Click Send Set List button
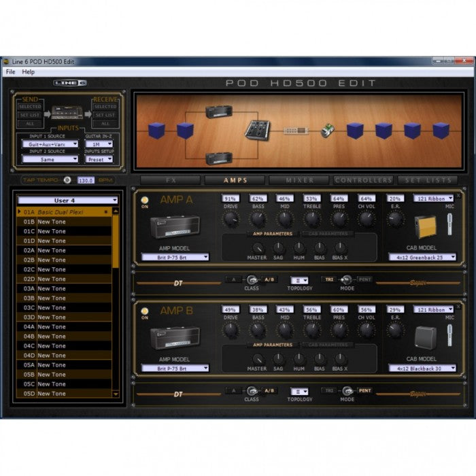 pyautogui.click(x=30, y=115)
